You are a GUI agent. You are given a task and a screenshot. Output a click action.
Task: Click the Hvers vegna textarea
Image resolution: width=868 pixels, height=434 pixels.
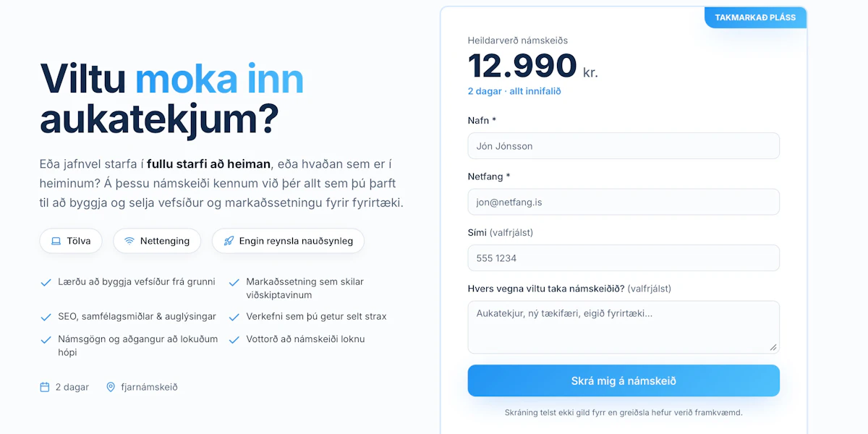[624, 327]
